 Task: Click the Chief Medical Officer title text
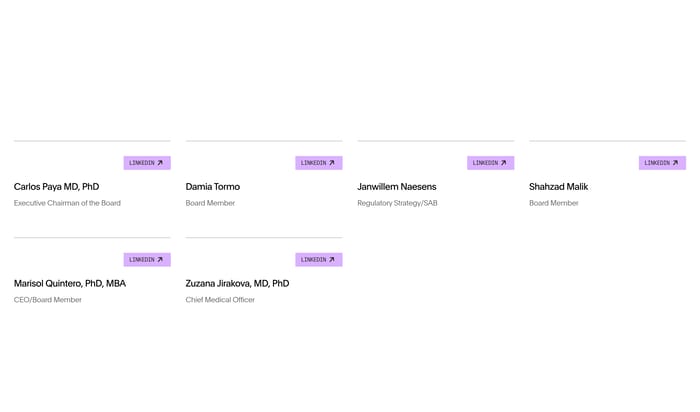220,300
